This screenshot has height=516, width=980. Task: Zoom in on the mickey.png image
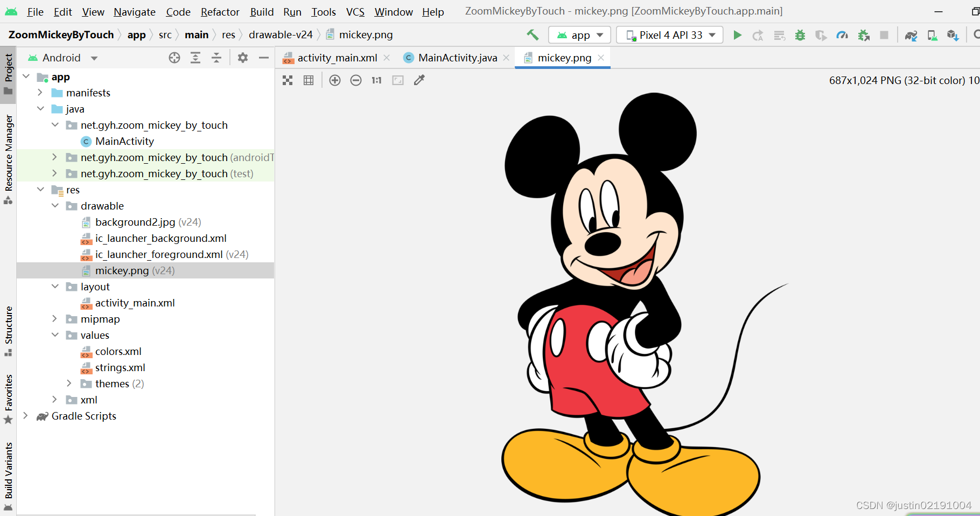(x=335, y=80)
